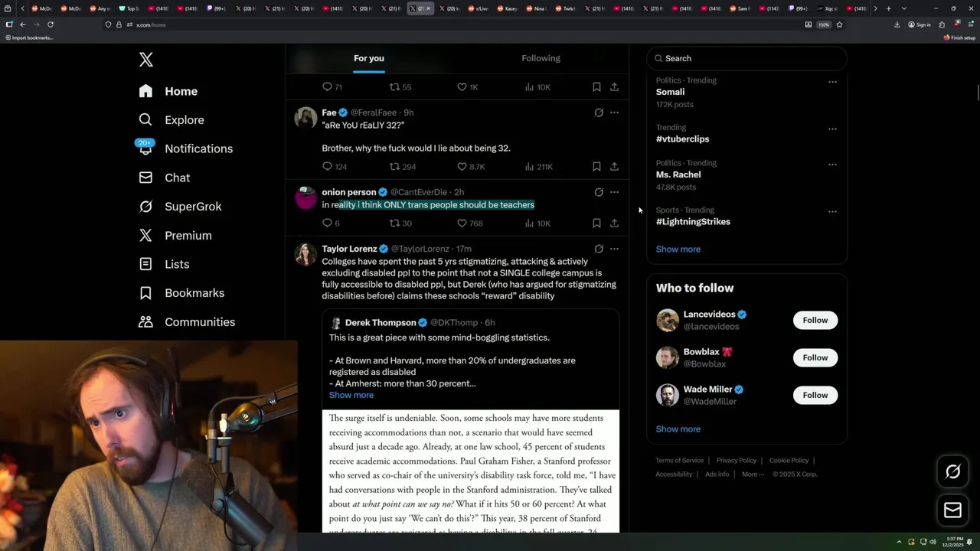This screenshot has width=980, height=551.
Task: Share the topmost post with 71 replies
Action: [x=614, y=86]
